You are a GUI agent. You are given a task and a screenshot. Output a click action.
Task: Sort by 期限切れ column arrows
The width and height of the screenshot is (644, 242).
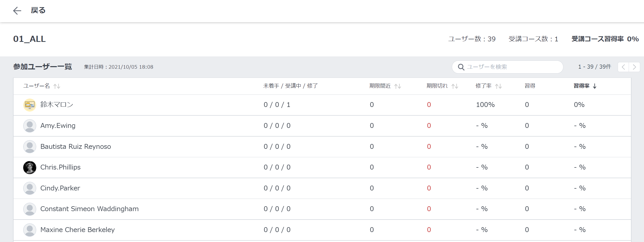455,86
